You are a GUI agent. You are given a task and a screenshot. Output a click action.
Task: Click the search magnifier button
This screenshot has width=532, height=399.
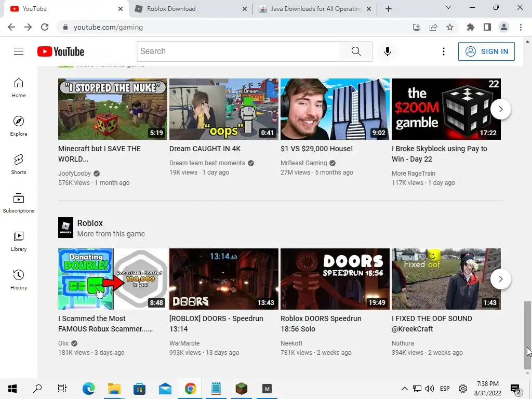pyautogui.click(x=356, y=51)
